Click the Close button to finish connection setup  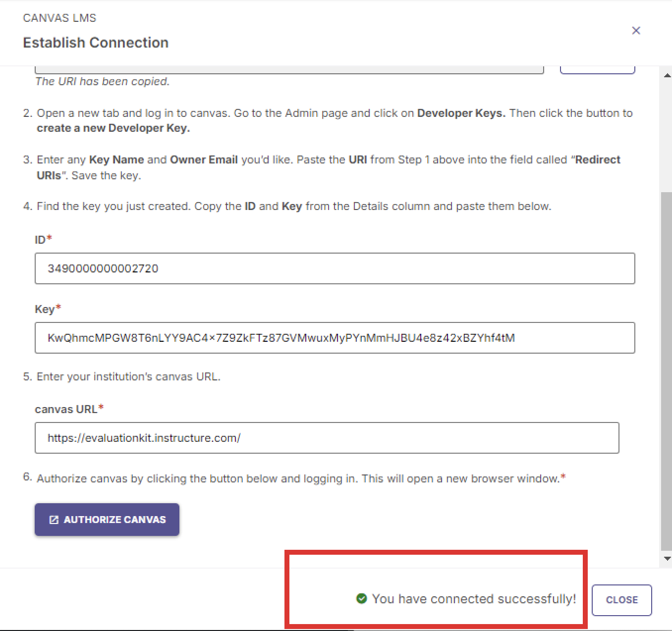point(621,600)
